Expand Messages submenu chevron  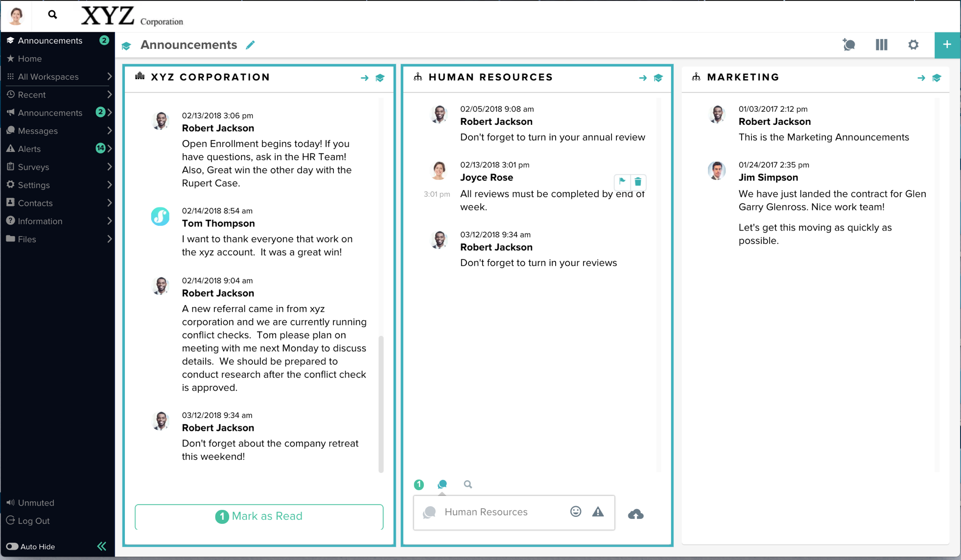[109, 131]
